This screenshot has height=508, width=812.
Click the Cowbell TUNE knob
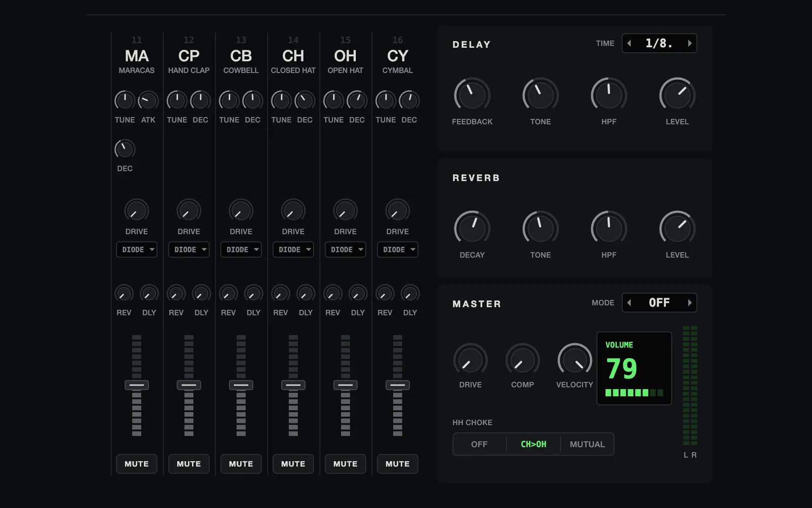point(229,100)
